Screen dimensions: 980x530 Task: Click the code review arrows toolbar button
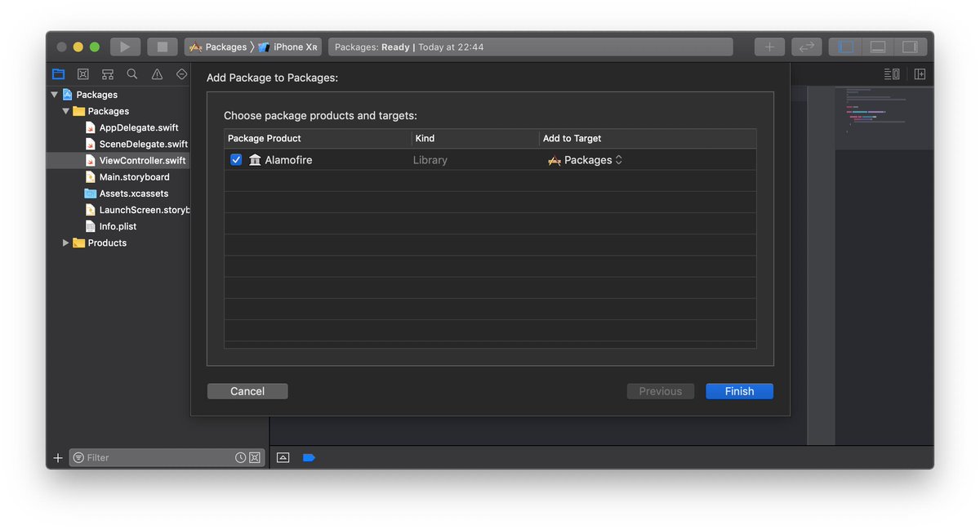(x=806, y=47)
